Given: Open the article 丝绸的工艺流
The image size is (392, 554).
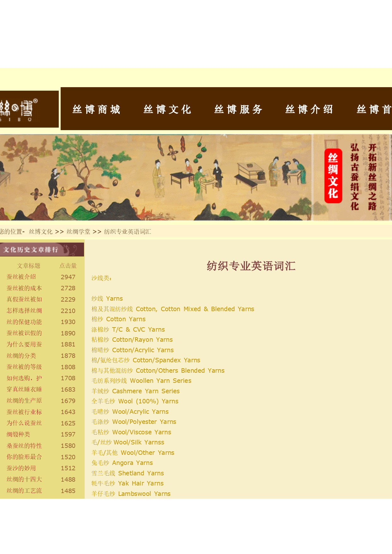Looking at the screenshot, I should (24, 491).
